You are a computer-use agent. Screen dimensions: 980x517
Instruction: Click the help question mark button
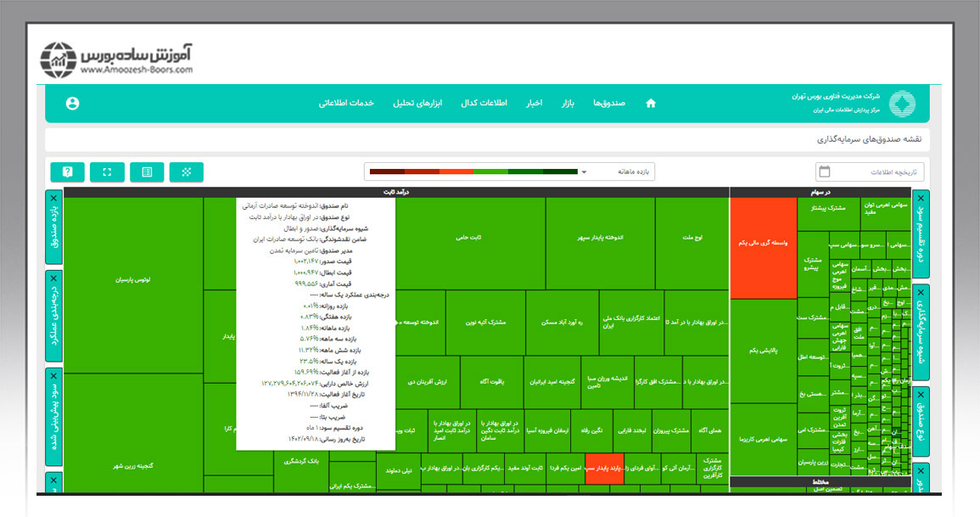click(67, 172)
